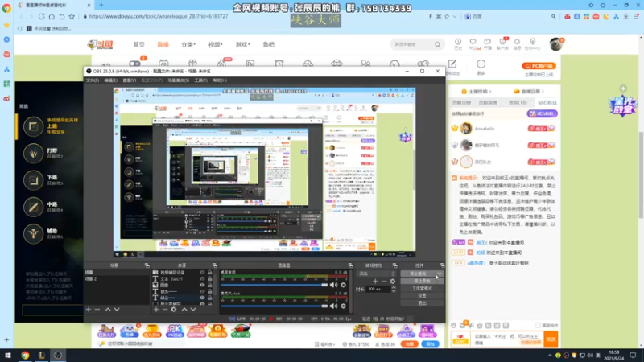The width and height of the screenshot is (644, 362).
Task: Adjust desktop audio volume slider in mixer
Action: pos(274,285)
